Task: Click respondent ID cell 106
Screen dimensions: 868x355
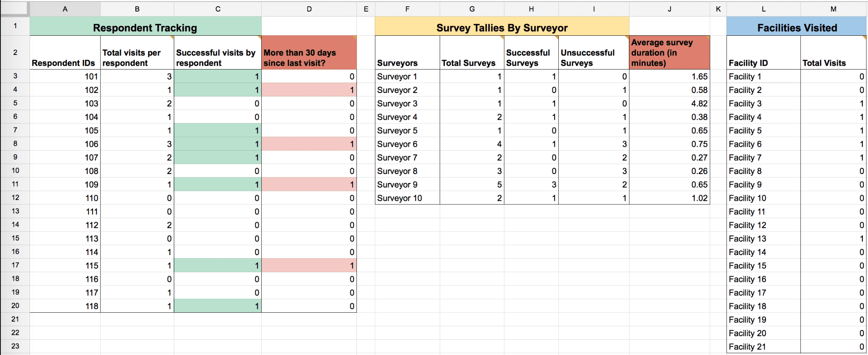Action: coord(65,144)
